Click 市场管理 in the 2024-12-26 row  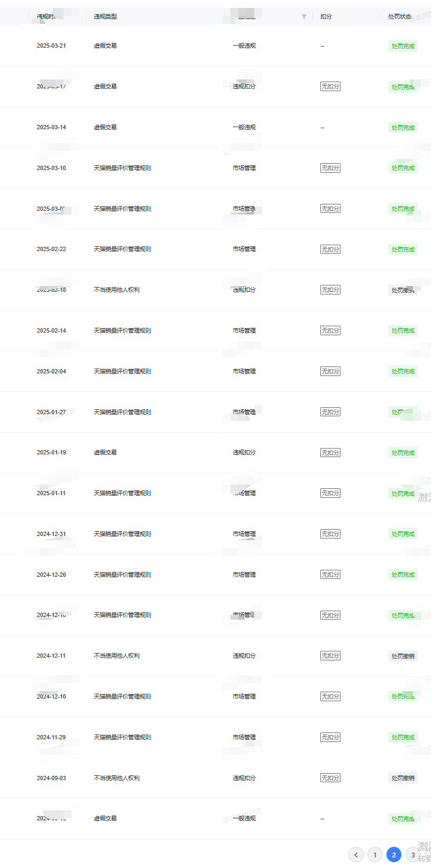(x=244, y=575)
